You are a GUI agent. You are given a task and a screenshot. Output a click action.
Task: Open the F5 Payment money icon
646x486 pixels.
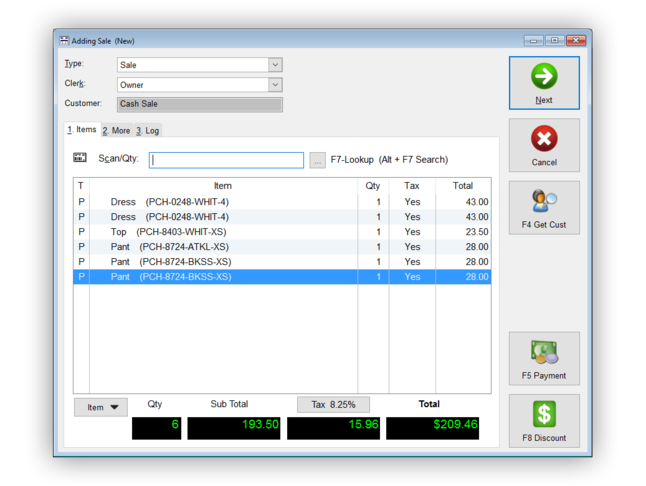click(544, 352)
